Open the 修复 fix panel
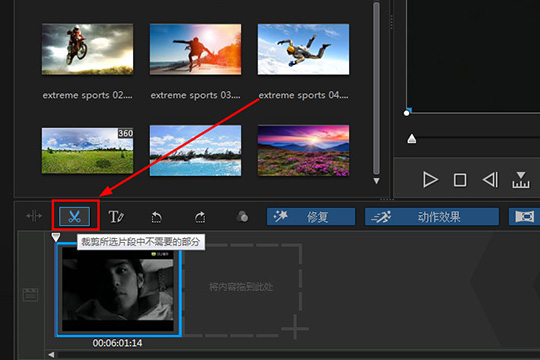Screen dimensions: 540x360 pos(311,217)
